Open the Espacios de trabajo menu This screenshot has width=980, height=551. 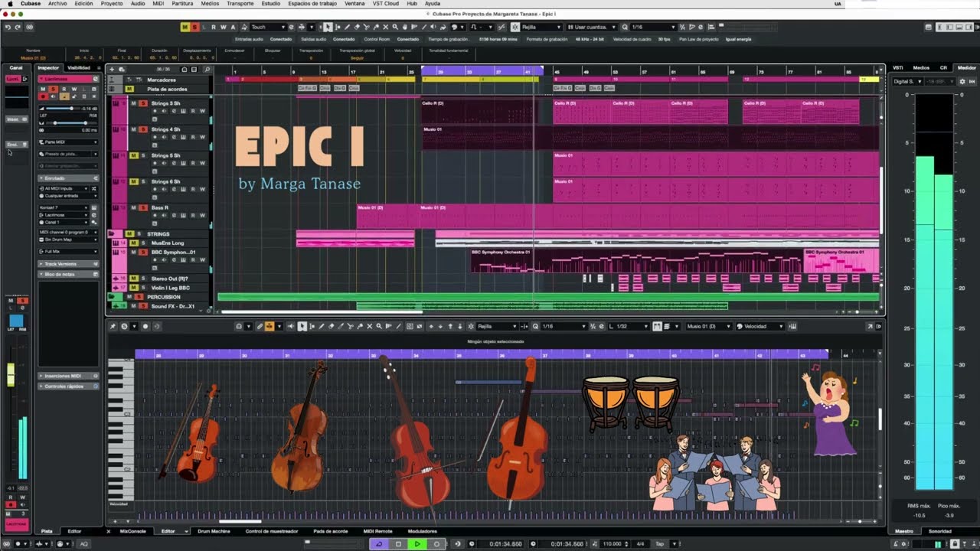click(x=314, y=4)
